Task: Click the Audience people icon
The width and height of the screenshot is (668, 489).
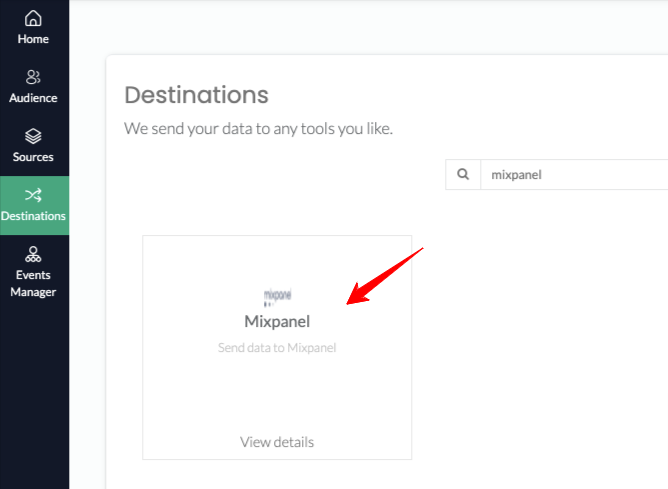Action: 33,77
